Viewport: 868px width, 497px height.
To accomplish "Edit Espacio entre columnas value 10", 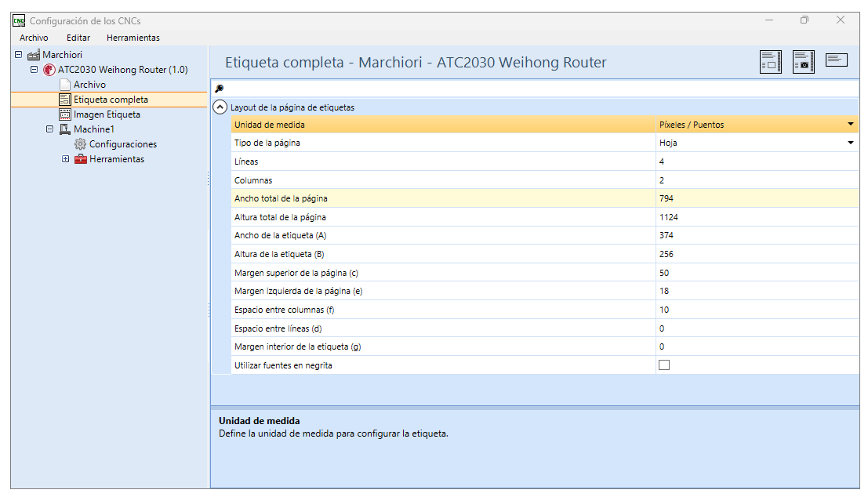I will [x=757, y=310].
